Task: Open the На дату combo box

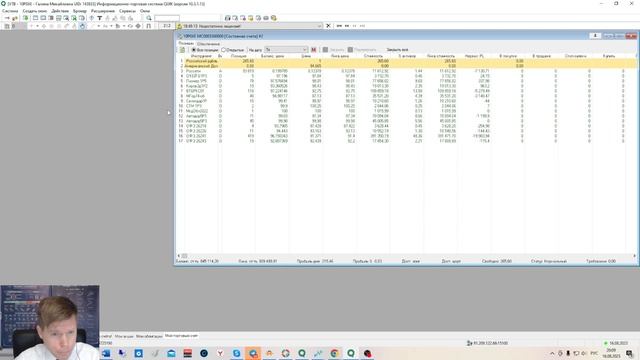Action: coord(286,50)
